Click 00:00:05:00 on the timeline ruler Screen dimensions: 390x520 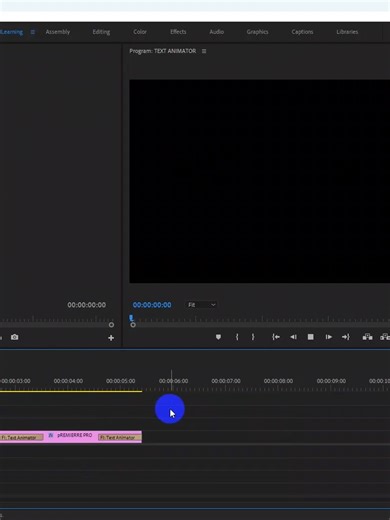[121, 381]
